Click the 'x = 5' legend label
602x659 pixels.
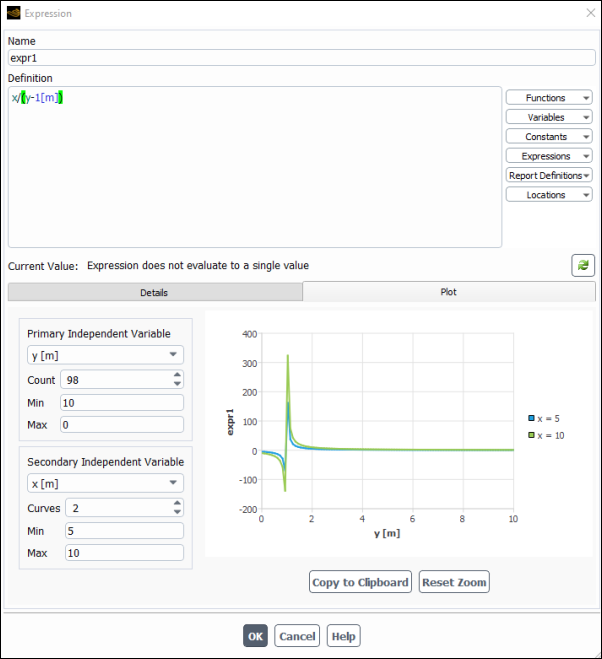coord(548,419)
